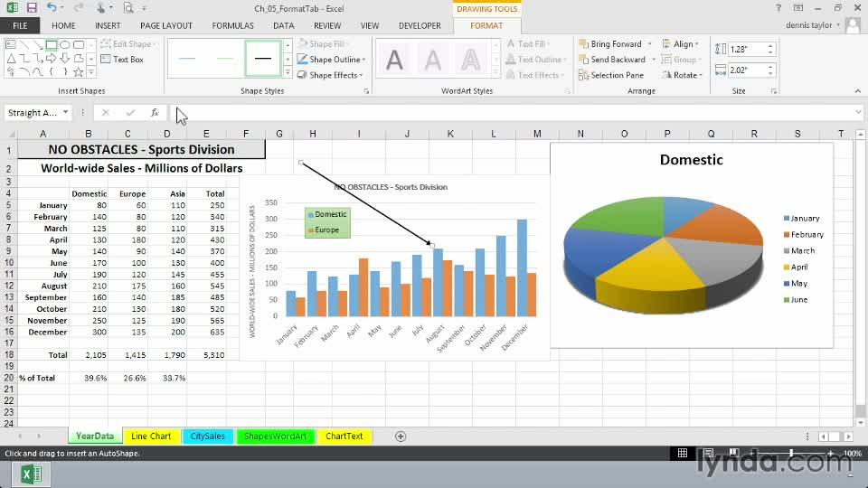This screenshot has width=868, height=488.
Task: Open Excel Help question mark
Action: point(778,8)
